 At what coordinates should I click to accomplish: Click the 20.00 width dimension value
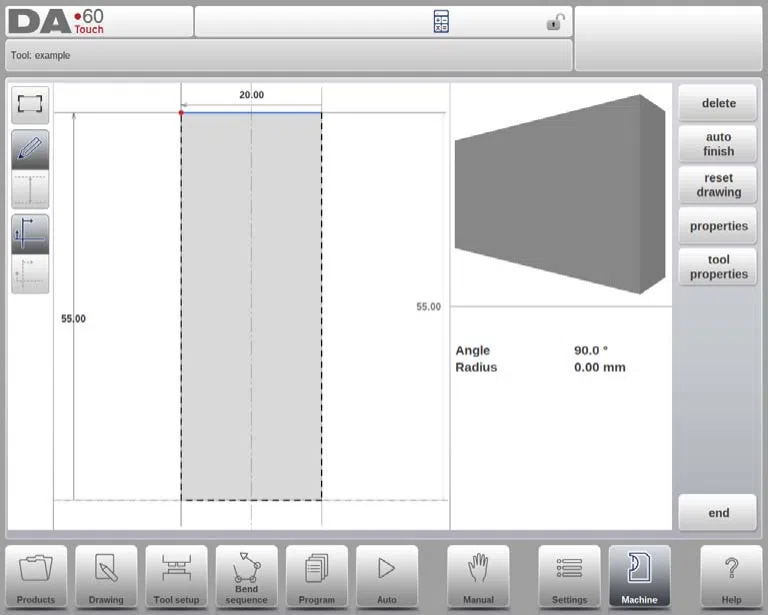point(251,95)
